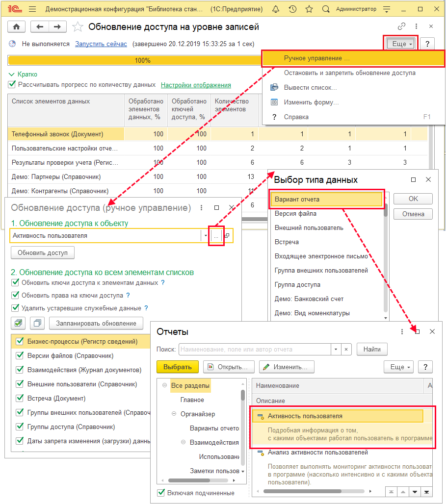Open the notifications bell icon

[276, 9]
